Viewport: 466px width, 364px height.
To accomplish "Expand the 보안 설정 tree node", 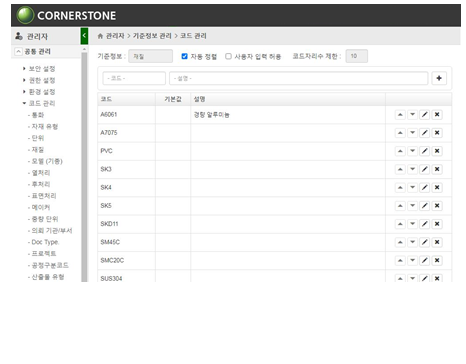I will click(x=24, y=69).
